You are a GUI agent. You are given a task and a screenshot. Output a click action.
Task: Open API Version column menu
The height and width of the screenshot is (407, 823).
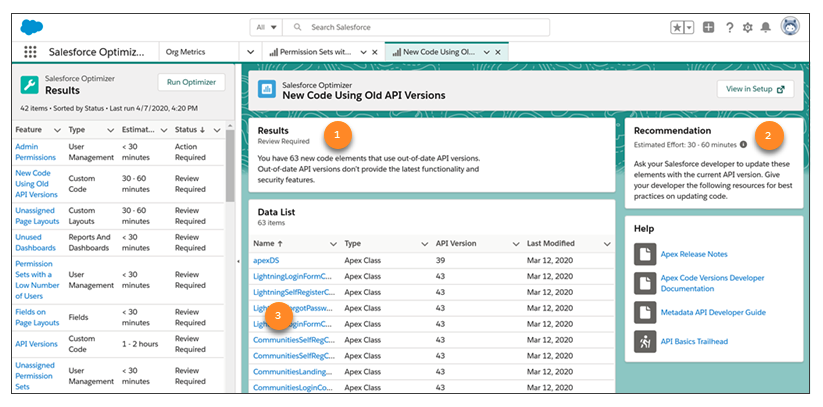pyautogui.click(x=515, y=244)
